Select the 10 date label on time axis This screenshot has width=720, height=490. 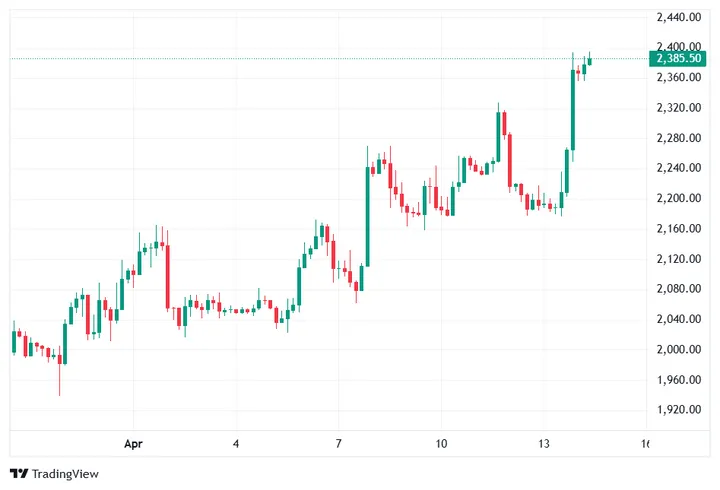point(441,443)
